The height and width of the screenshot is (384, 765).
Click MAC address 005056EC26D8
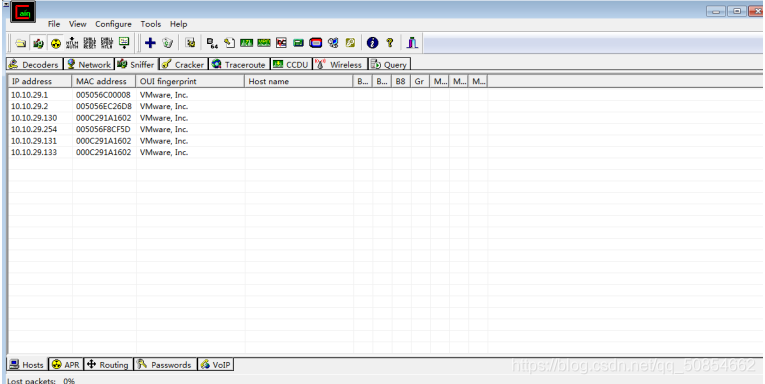click(x=103, y=106)
